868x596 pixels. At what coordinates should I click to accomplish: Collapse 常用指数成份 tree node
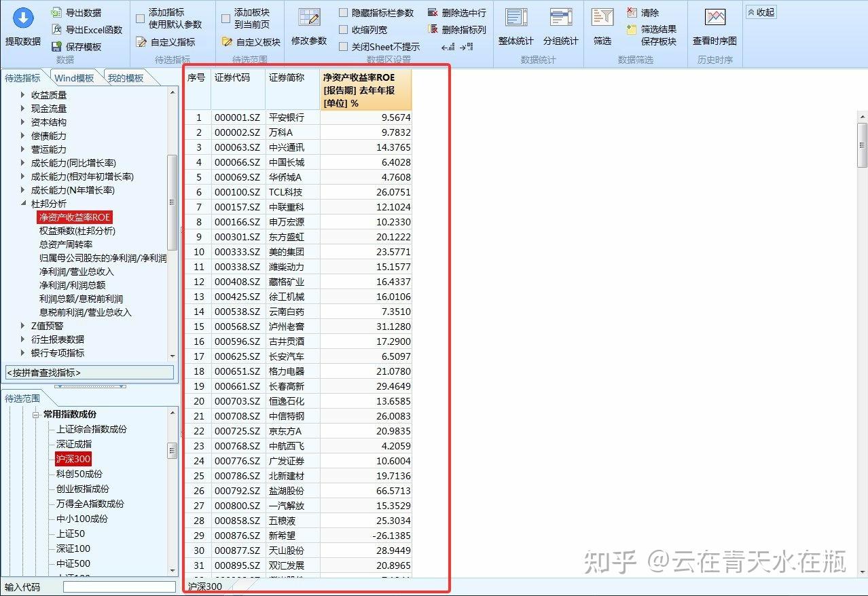point(35,414)
